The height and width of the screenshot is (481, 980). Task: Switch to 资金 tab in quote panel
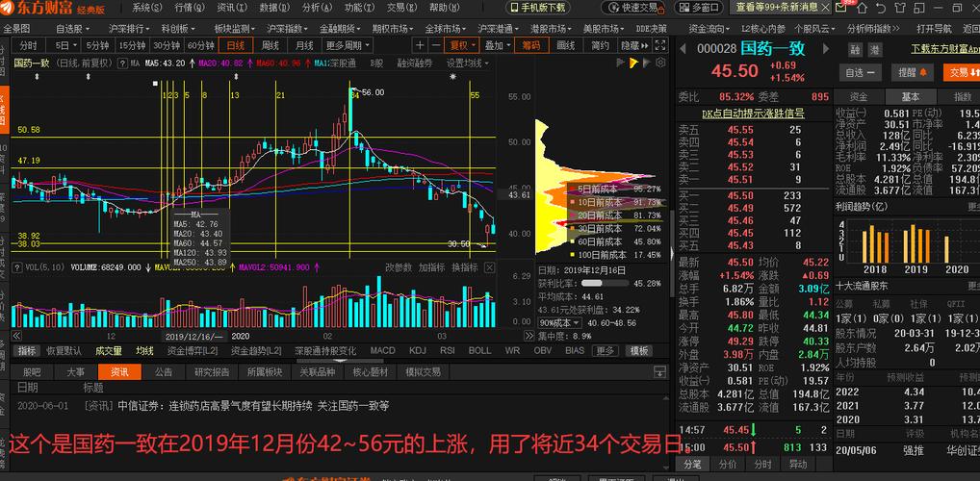(859, 97)
